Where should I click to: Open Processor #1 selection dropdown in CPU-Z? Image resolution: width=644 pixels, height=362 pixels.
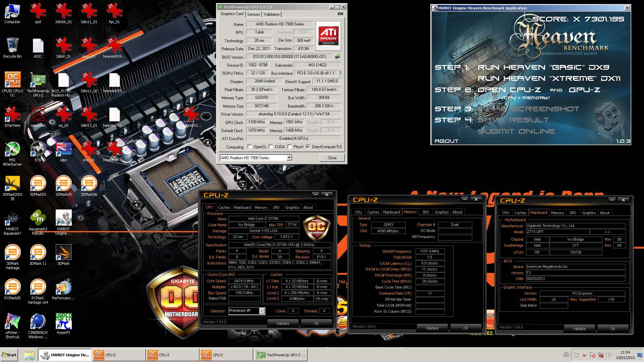point(262,311)
